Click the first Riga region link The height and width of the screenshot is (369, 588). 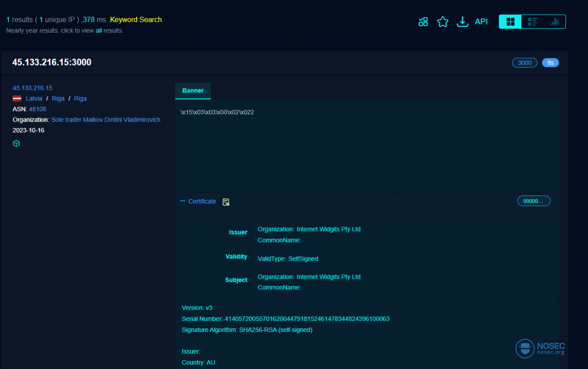(58, 99)
